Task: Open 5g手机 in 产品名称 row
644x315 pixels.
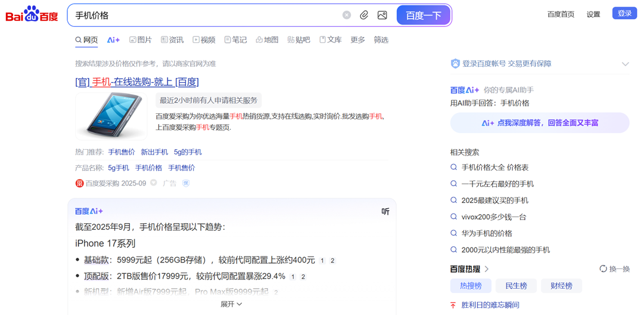Action: (119, 168)
